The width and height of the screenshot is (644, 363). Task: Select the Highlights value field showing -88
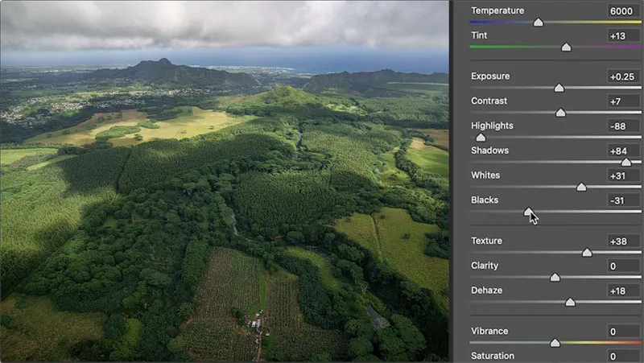point(624,126)
